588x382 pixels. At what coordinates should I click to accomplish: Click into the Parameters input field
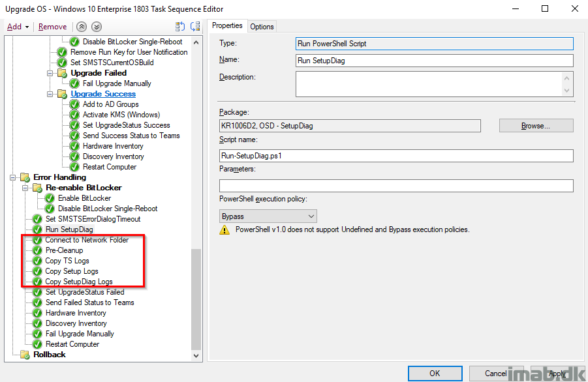pos(396,186)
